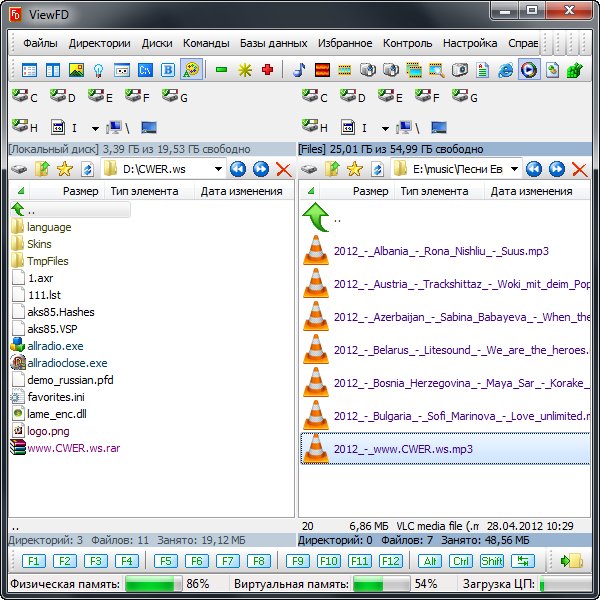The width and height of the screenshot is (600, 600).
Task: Click the green minus deselect icon
Action: [x=221, y=70]
